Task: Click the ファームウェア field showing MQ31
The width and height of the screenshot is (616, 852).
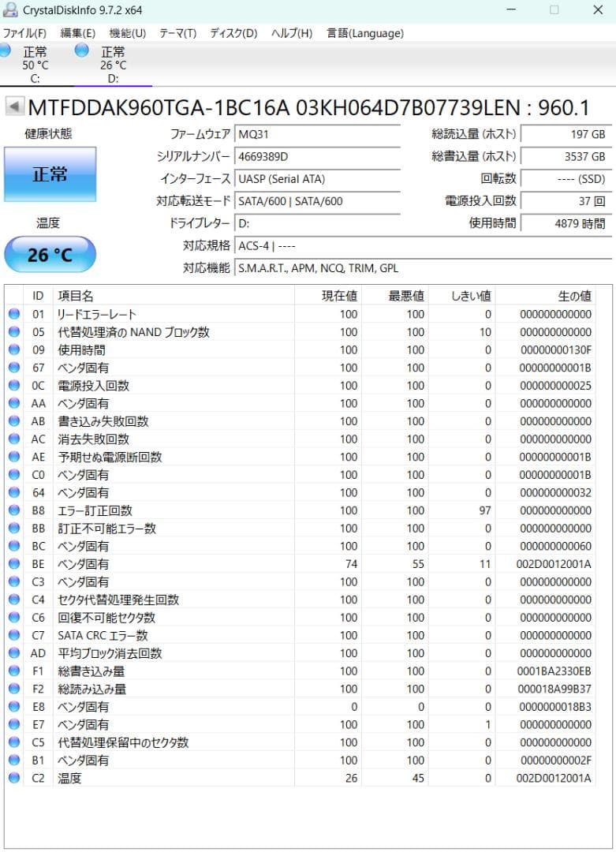Action: pos(317,135)
